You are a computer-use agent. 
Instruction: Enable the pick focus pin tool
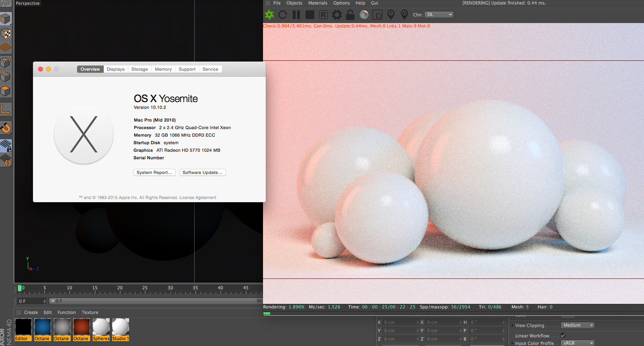(391, 15)
